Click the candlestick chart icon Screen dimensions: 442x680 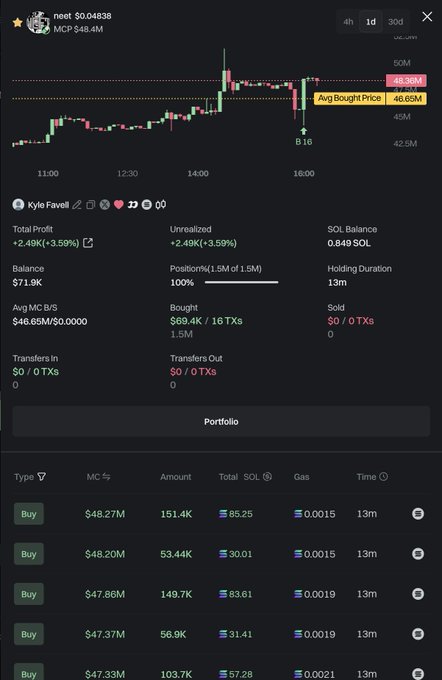[160, 205]
